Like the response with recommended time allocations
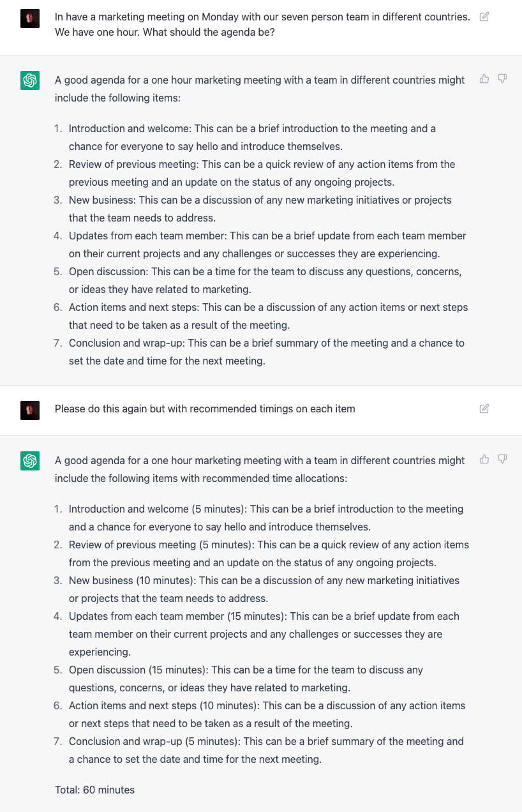The image size is (522, 812). (x=484, y=460)
